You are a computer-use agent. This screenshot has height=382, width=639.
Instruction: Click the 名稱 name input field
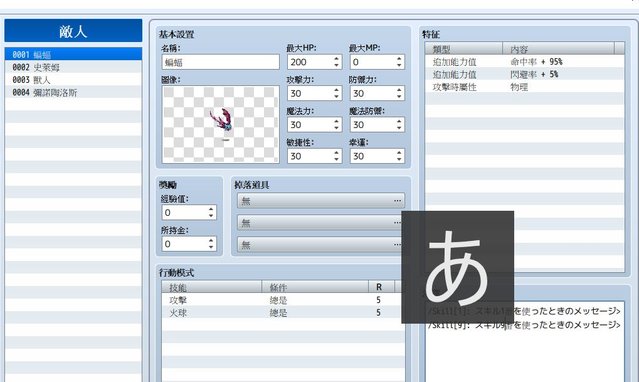[x=220, y=62]
